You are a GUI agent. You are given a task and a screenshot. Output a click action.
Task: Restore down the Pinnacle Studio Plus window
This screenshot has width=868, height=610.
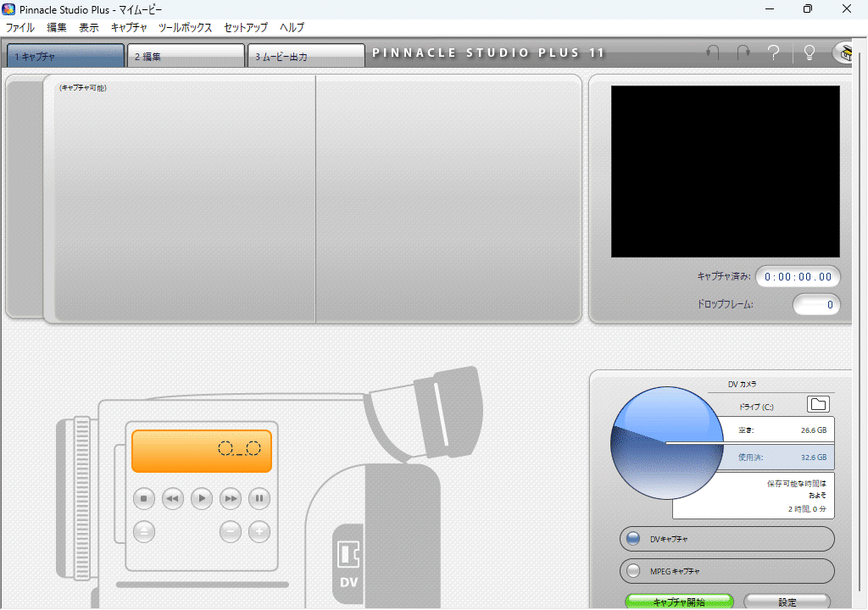(808, 8)
